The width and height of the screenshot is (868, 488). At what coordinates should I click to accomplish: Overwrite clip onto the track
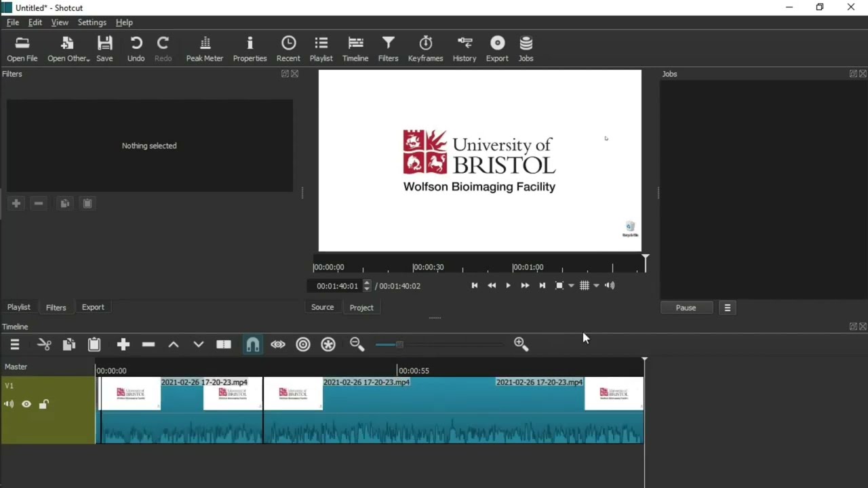[x=199, y=344]
